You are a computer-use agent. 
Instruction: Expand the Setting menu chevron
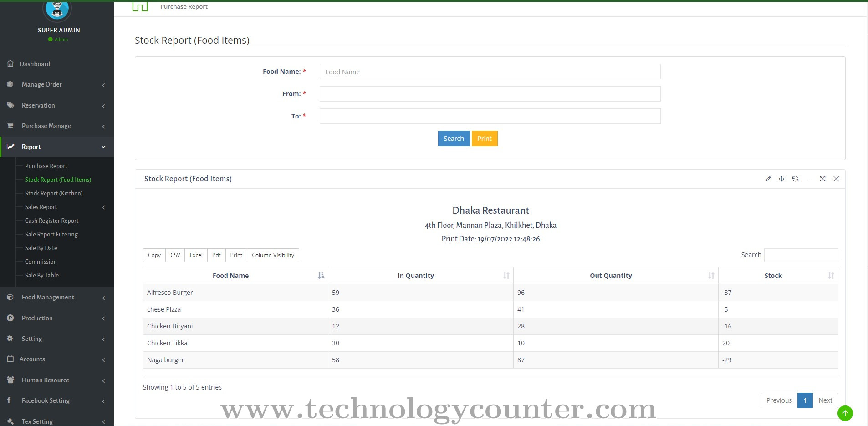point(103,339)
